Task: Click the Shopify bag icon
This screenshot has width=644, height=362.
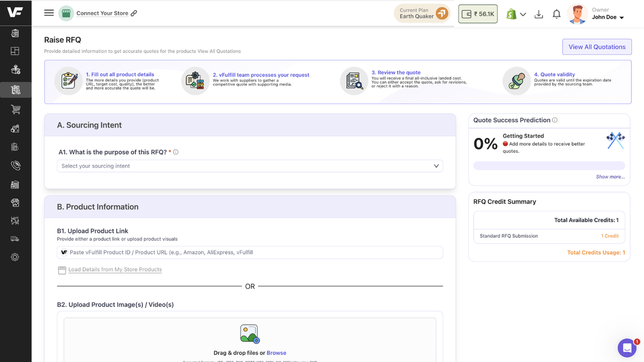Action: pyautogui.click(x=511, y=14)
